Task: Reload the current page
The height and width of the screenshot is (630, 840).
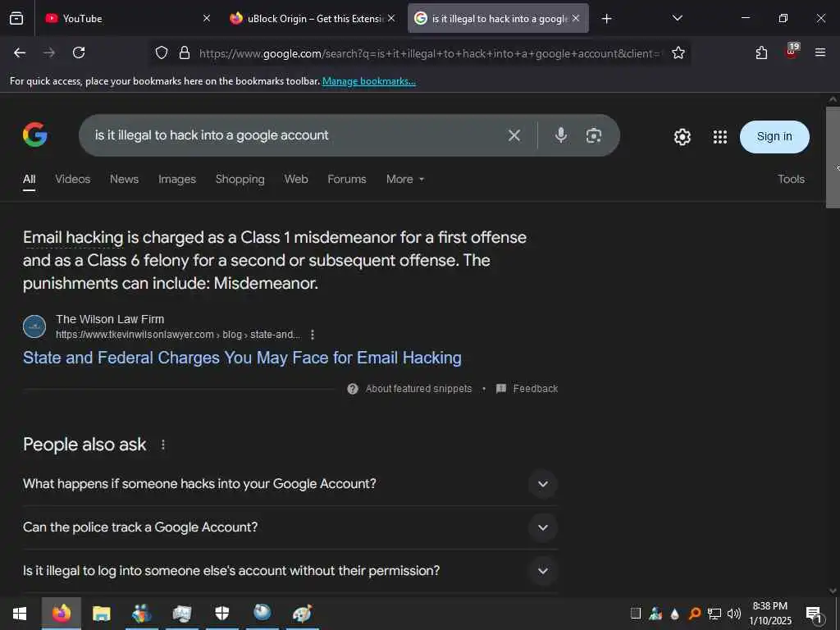Action: 79,52
